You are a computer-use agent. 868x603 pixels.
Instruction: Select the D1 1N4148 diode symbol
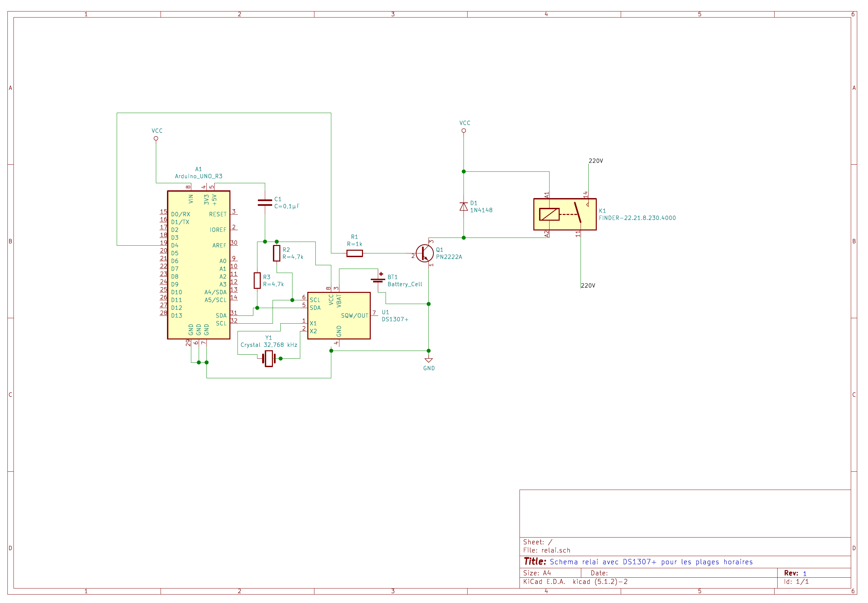[464, 207]
